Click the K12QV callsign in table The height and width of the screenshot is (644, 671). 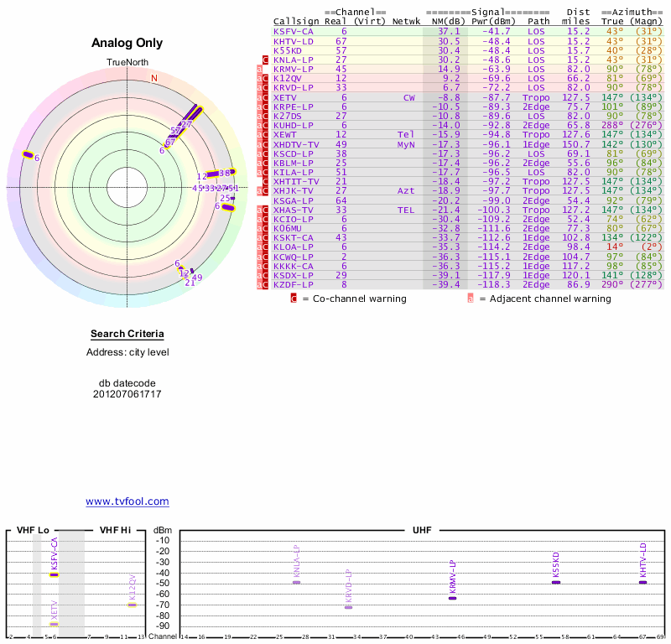(x=288, y=78)
